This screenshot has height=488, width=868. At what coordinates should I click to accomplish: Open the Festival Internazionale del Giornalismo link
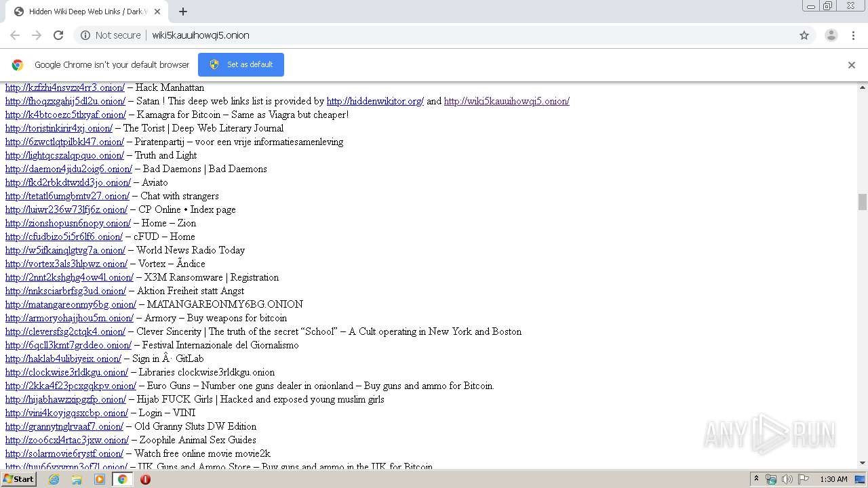coord(68,345)
